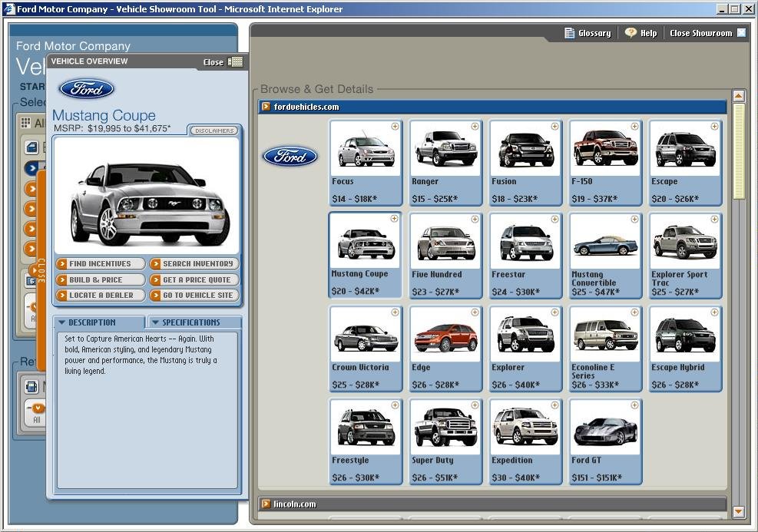Select the Edge vehicle thumbnail
Image resolution: width=758 pixels, height=532 pixels.
click(x=445, y=335)
